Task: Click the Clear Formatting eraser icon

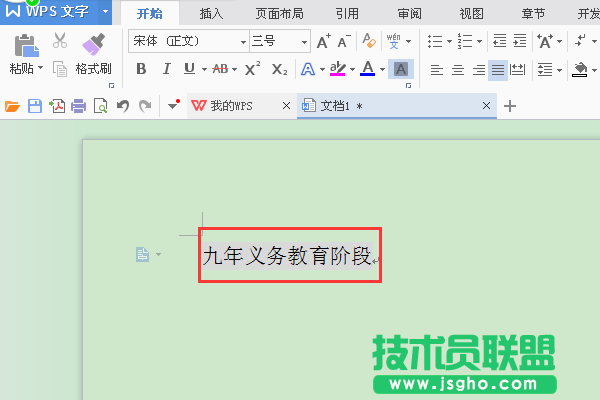Action: coord(369,41)
